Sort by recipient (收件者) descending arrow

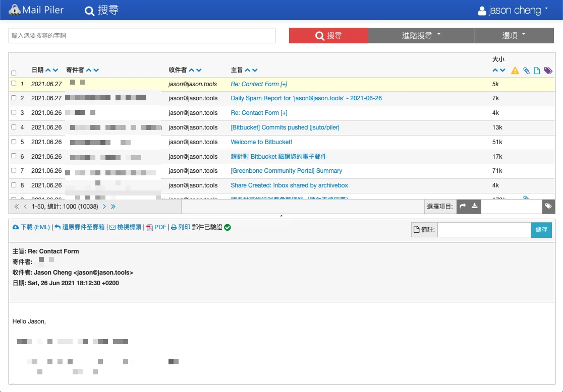pyautogui.click(x=199, y=71)
